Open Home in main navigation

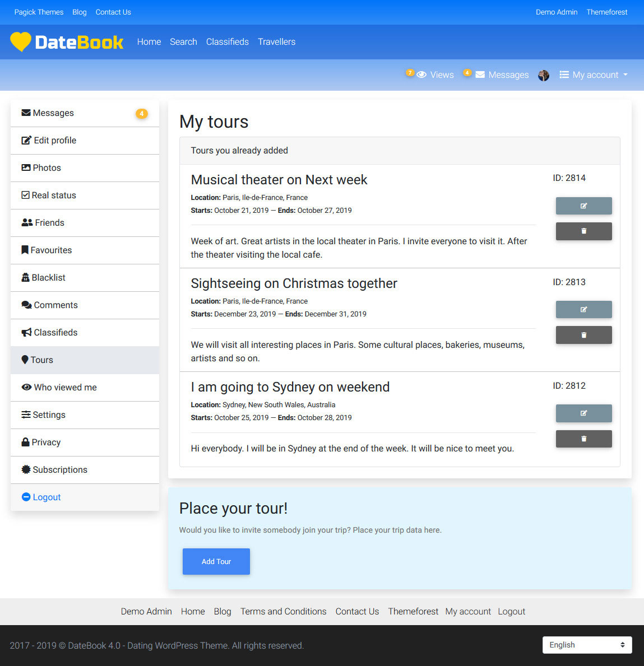[149, 41]
